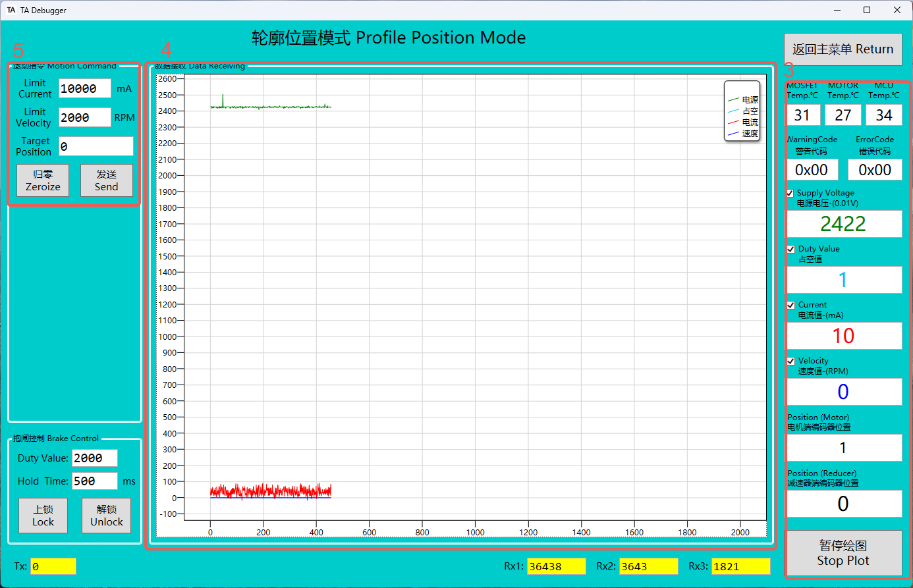Click the TA Debugger title bar icon
This screenshot has width=913, height=588.
(11, 10)
